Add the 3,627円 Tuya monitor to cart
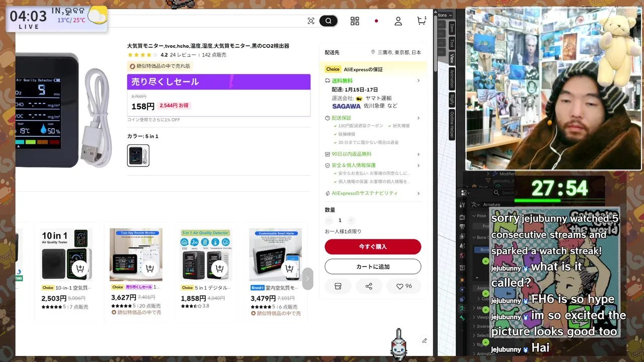 point(150,268)
